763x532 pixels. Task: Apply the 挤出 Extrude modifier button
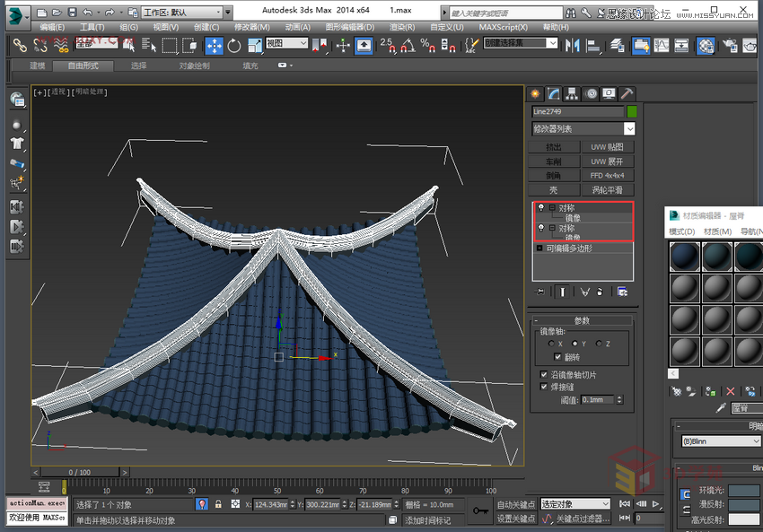pyautogui.click(x=554, y=146)
